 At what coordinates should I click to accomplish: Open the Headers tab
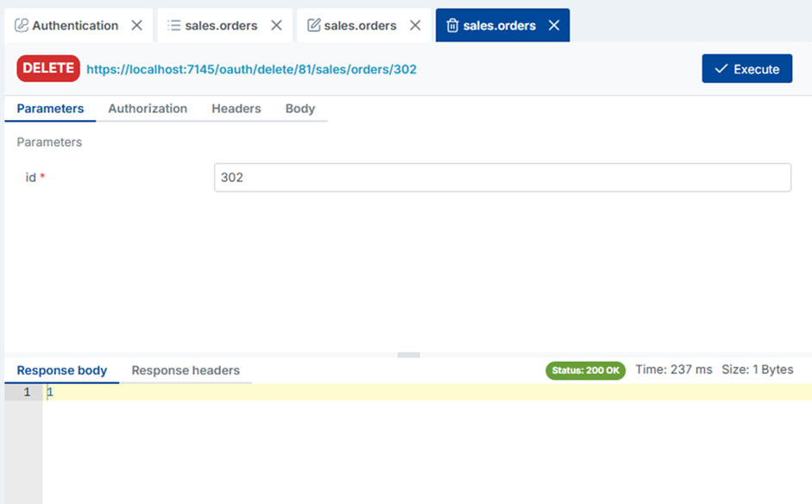pos(236,109)
